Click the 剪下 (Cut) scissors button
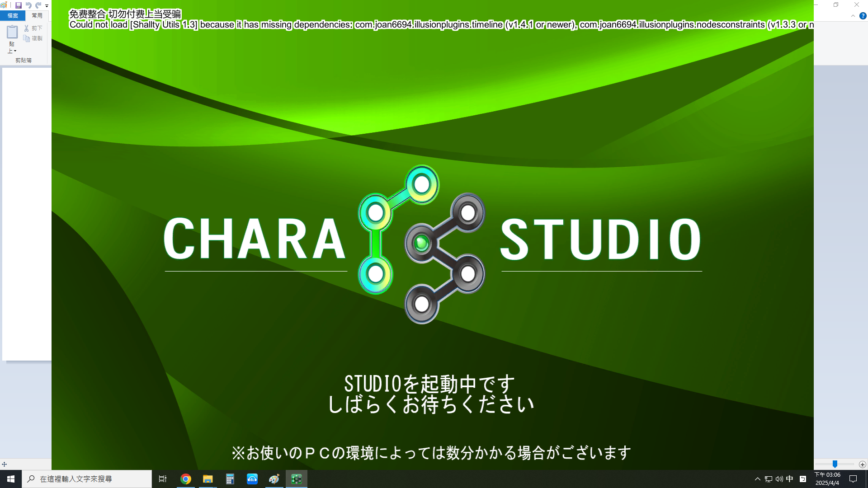Viewport: 868px width, 488px height. [x=33, y=28]
